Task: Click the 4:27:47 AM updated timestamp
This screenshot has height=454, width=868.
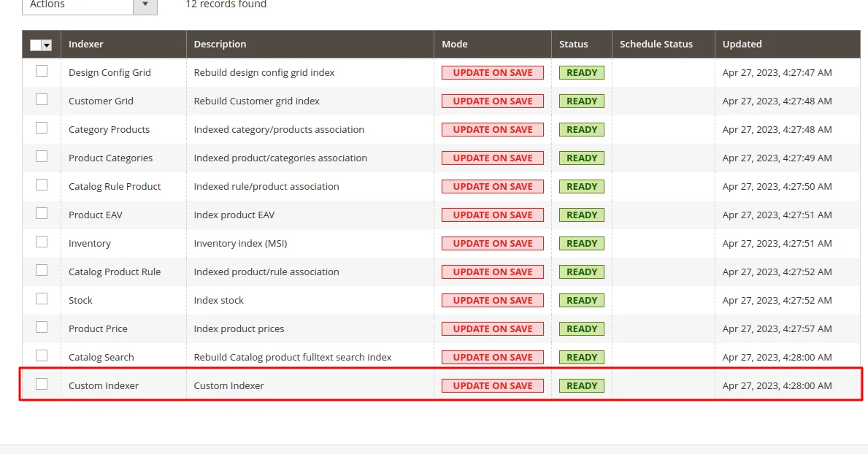Action: pos(777,72)
